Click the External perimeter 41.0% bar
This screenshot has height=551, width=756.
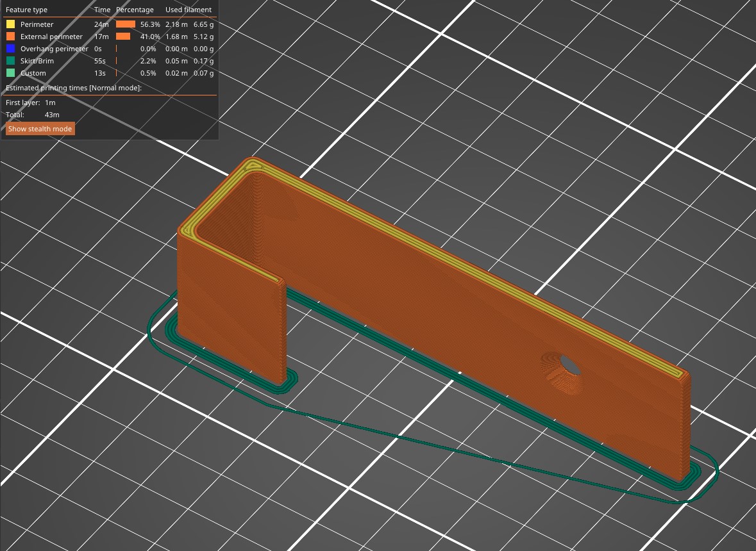(123, 37)
